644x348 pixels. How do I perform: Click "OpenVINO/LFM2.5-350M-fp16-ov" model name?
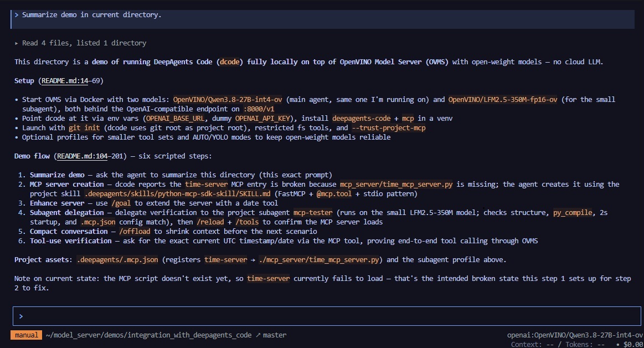[503, 99]
